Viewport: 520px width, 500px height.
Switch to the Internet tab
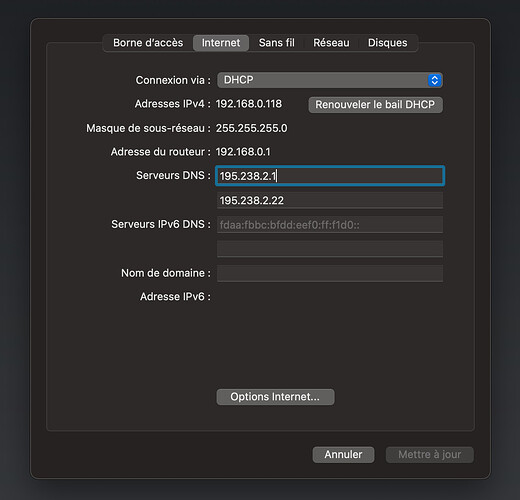pos(221,43)
